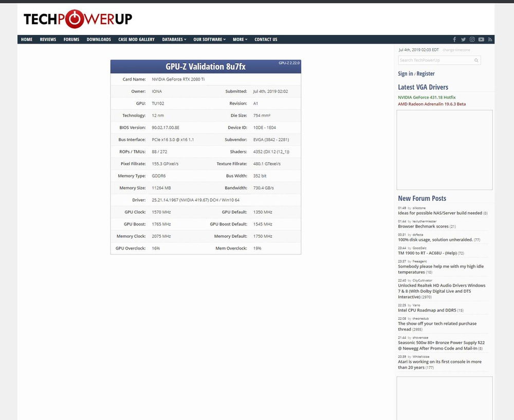Click the search magnifier icon
514x420 pixels.
(x=476, y=60)
